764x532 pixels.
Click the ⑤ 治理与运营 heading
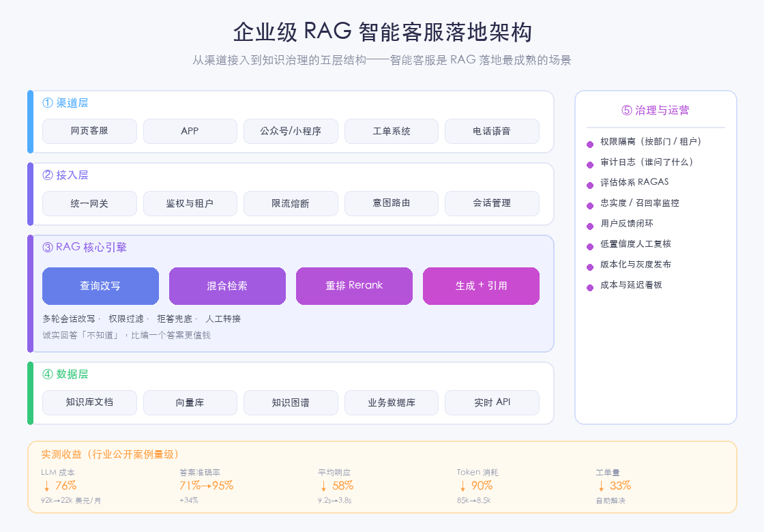656,110
